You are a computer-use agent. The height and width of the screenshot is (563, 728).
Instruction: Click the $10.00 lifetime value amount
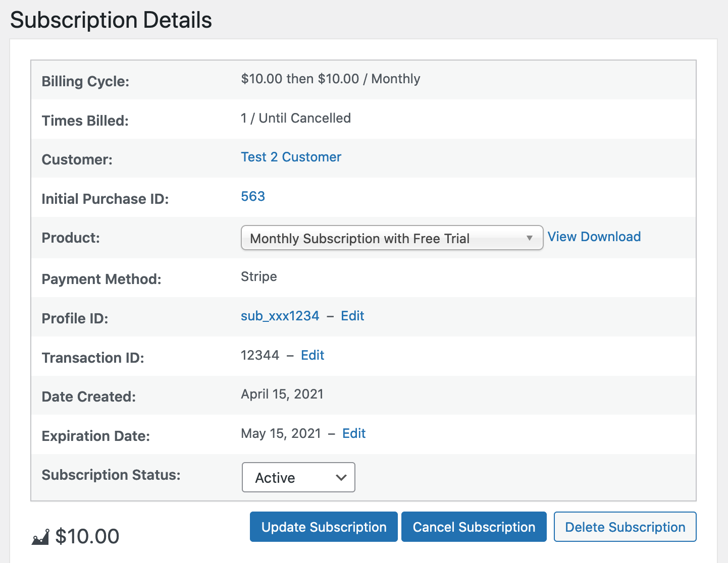[87, 537]
